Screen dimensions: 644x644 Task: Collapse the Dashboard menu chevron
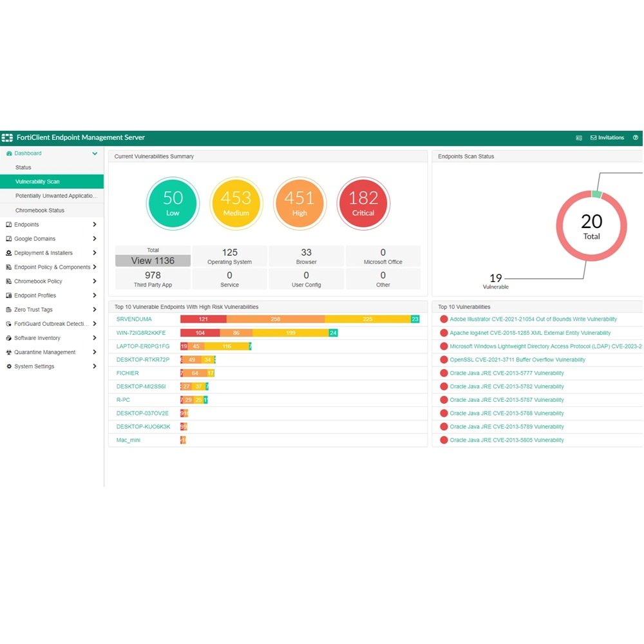tap(95, 153)
